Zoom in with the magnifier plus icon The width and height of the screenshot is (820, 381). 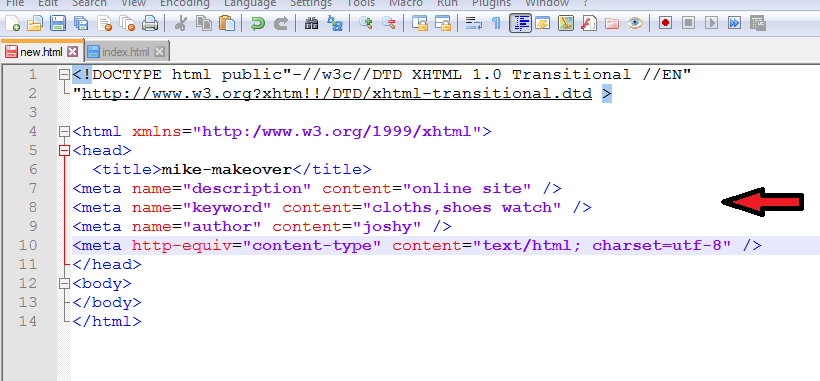pyautogui.click(x=366, y=23)
